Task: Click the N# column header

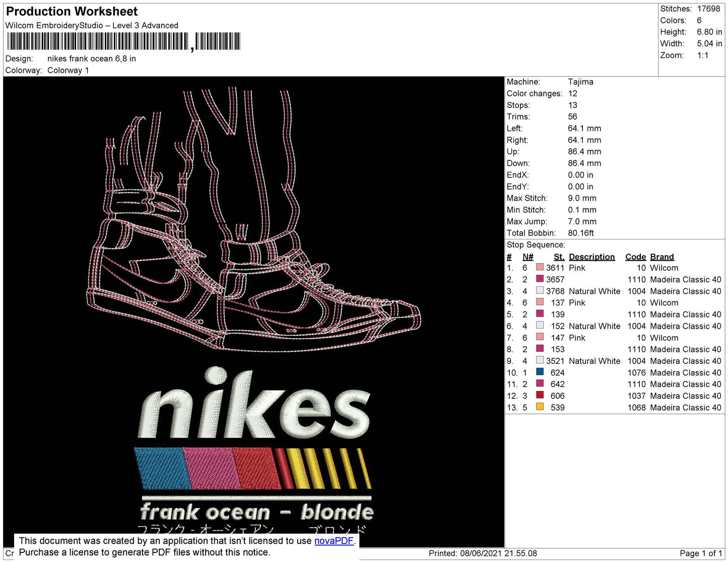Action: [527, 257]
